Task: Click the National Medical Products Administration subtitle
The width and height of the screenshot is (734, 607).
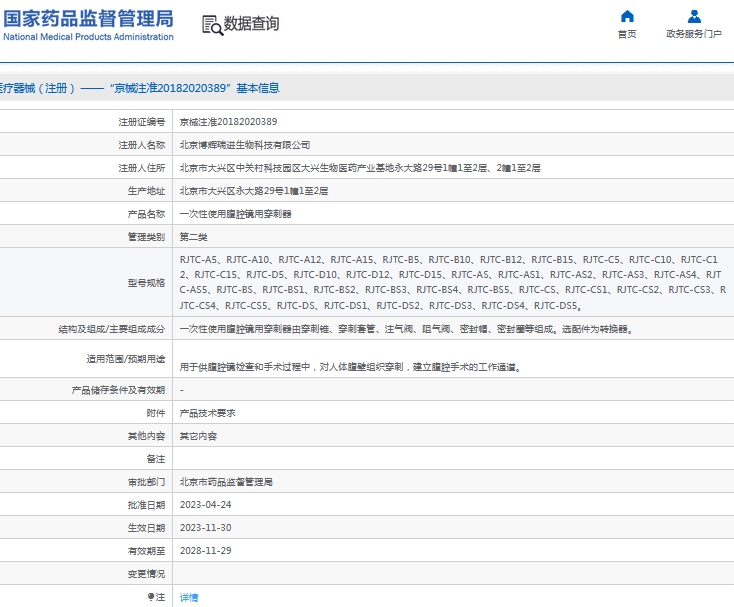Action: tap(88, 37)
